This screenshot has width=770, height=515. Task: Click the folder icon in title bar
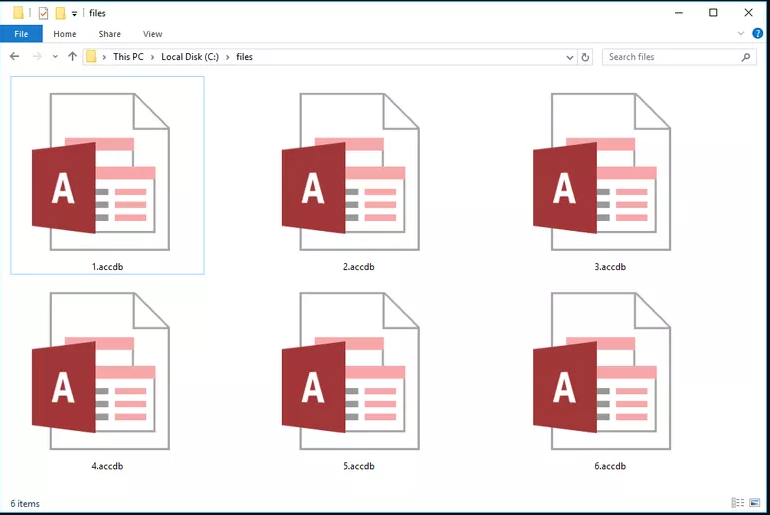pos(18,13)
